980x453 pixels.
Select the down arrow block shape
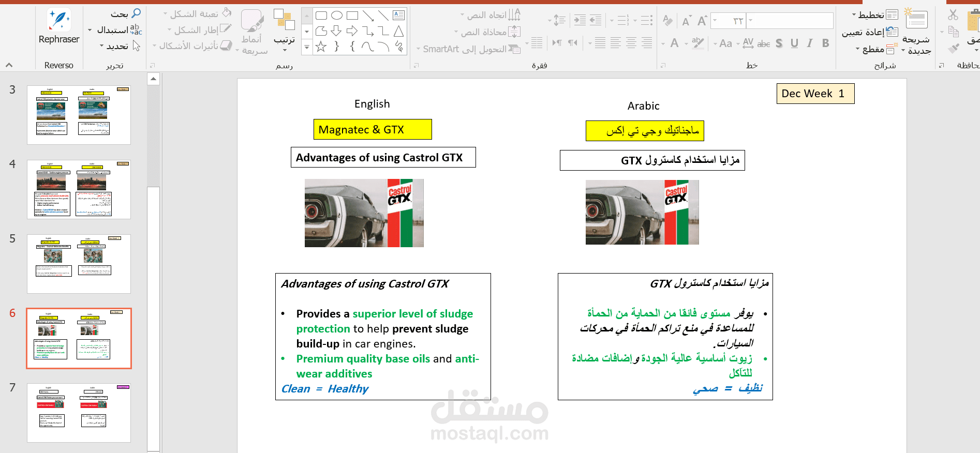pos(336,31)
